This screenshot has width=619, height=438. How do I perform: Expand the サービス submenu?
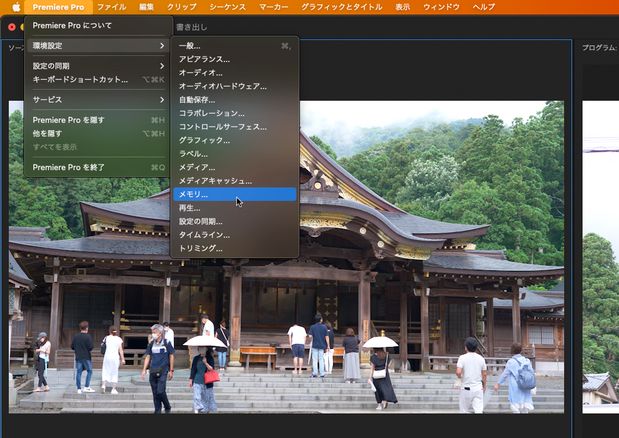click(x=96, y=100)
